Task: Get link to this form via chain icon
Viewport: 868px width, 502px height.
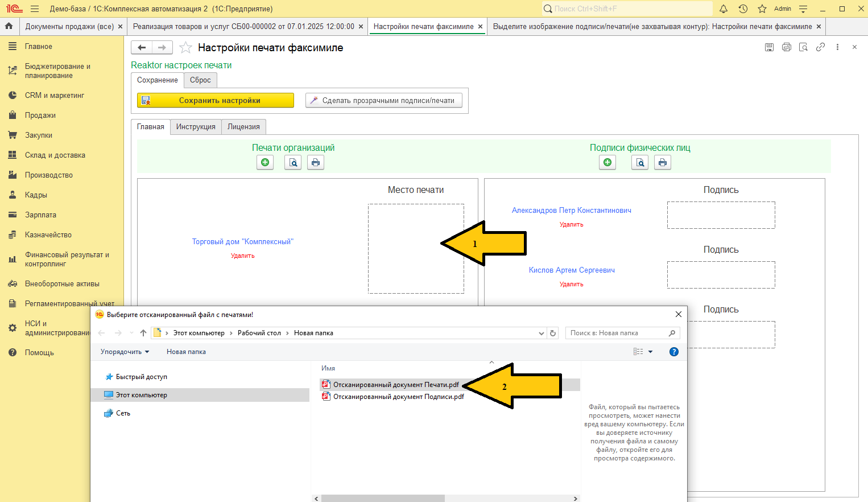Action: point(820,47)
